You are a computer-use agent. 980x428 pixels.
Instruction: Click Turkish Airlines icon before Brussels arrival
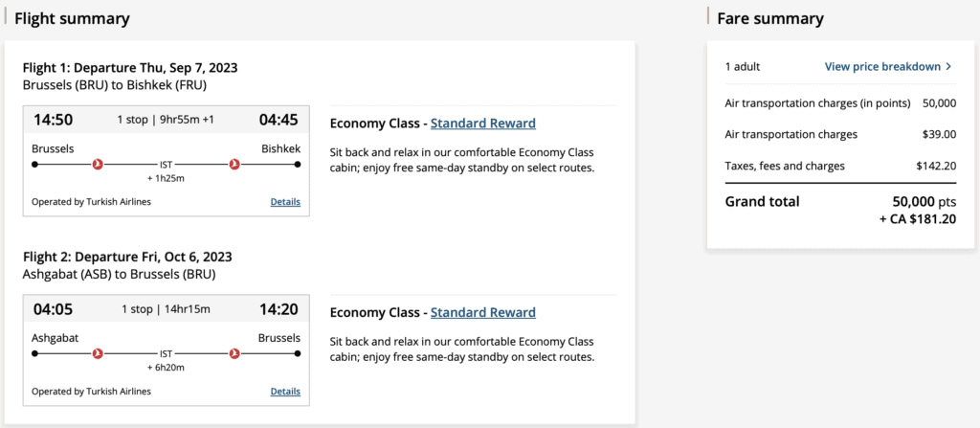(x=234, y=354)
